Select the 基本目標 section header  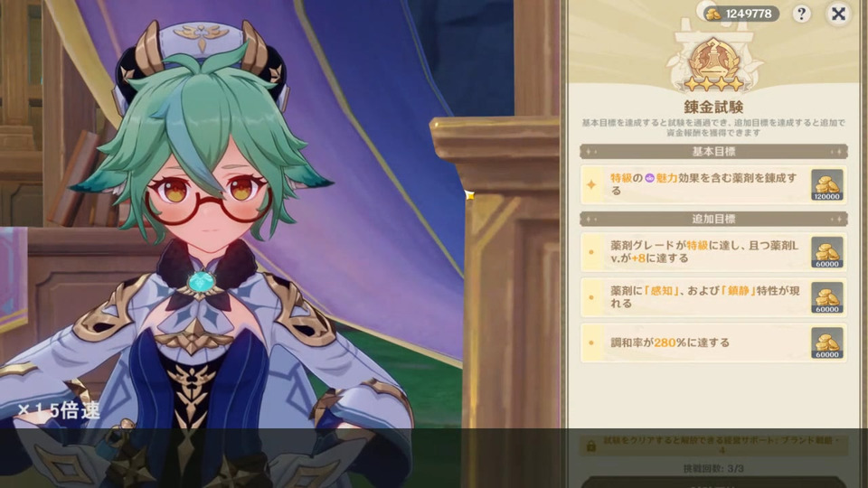(713, 151)
